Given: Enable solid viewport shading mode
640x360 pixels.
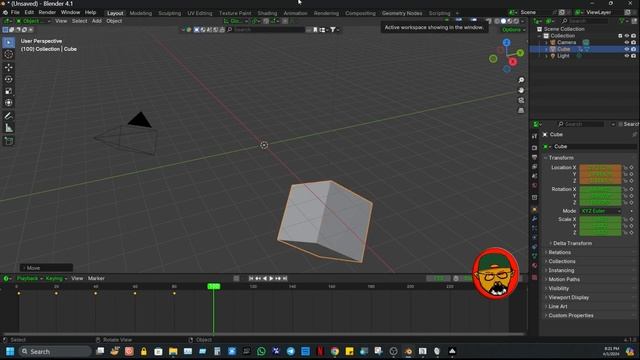Looking at the screenshot, I should click(503, 21).
